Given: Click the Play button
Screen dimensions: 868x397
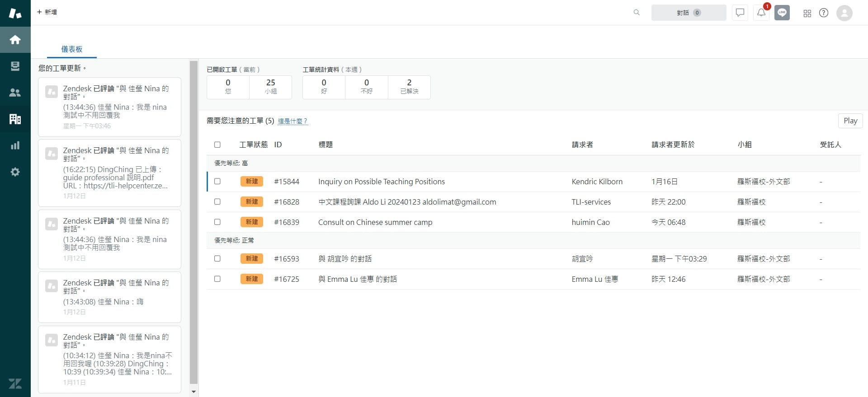Looking at the screenshot, I should (850, 121).
